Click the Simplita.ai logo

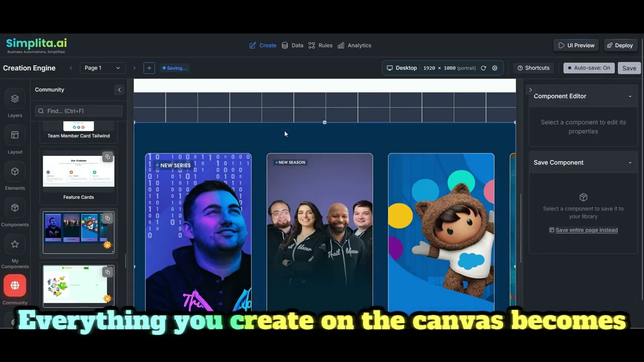(36, 45)
